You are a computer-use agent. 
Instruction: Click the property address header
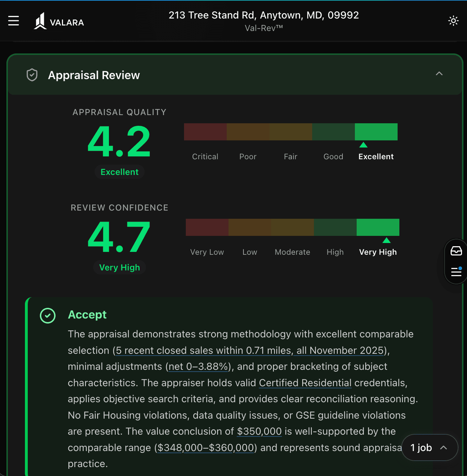pyautogui.click(x=264, y=15)
